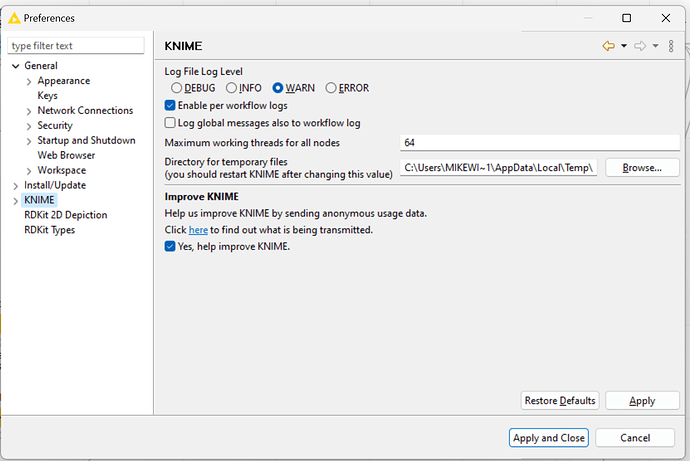Image resolution: width=690 pixels, height=461 pixels.
Task: Select Keys in preferences tree
Action: pyautogui.click(x=48, y=96)
